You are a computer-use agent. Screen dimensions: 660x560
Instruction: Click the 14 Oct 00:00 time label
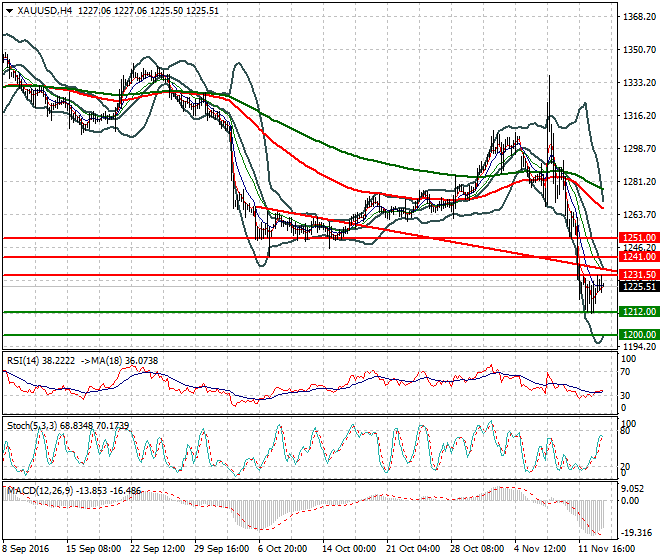coord(349,549)
